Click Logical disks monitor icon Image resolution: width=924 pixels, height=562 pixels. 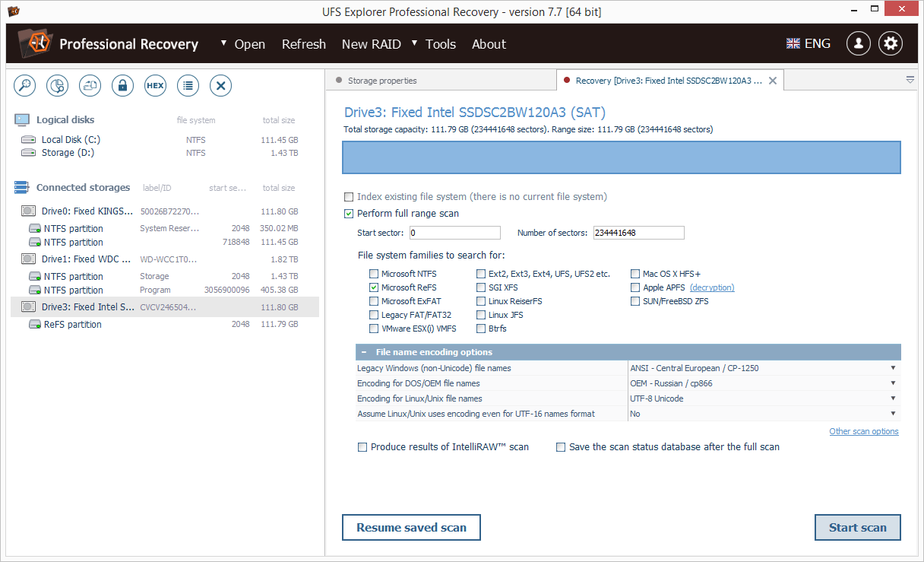click(22, 119)
